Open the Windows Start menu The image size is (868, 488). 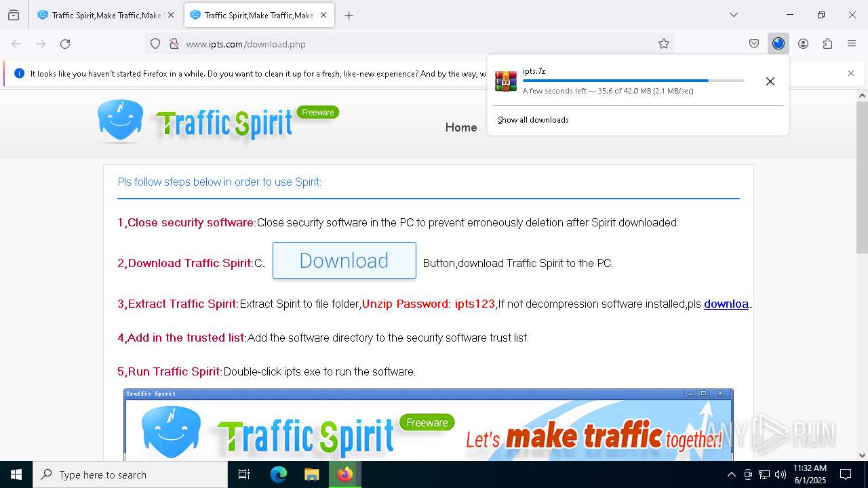click(x=16, y=474)
